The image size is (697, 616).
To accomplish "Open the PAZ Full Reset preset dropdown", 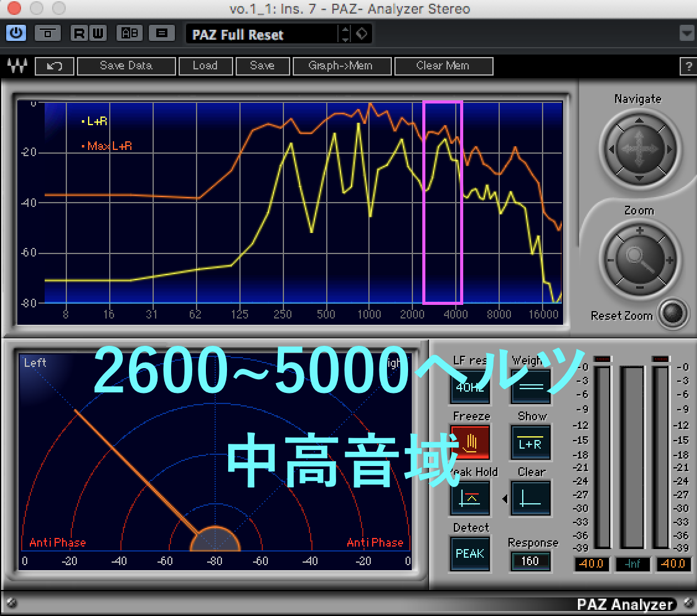I will [262, 34].
